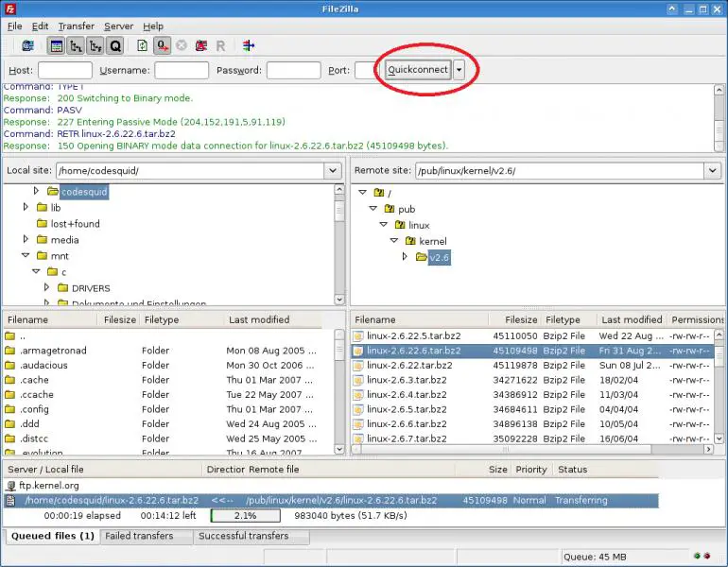This screenshot has width=728, height=567.
Task: Disconnect from the current server icon
Action: pos(201,45)
